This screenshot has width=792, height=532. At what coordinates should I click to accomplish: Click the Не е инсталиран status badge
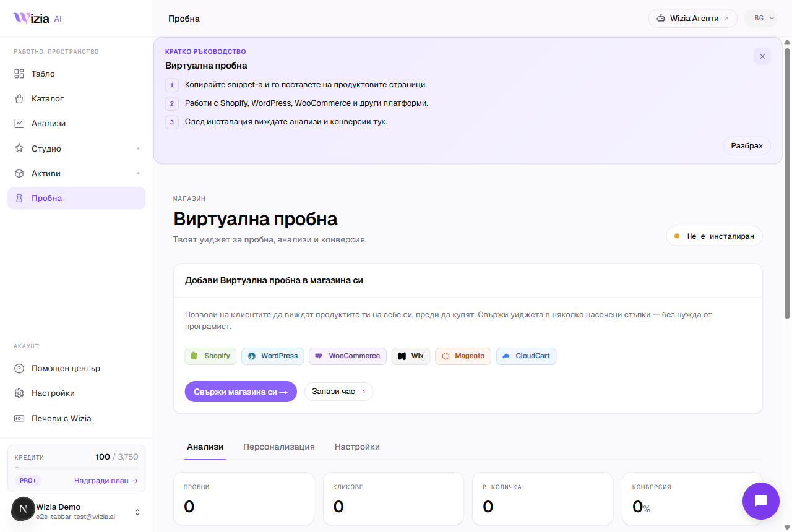pyautogui.click(x=714, y=236)
